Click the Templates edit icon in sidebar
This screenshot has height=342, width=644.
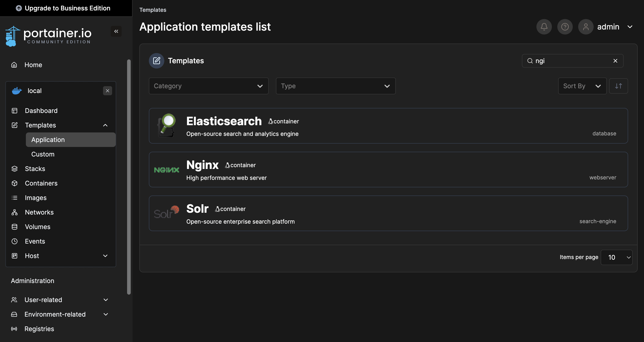click(x=15, y=125)
